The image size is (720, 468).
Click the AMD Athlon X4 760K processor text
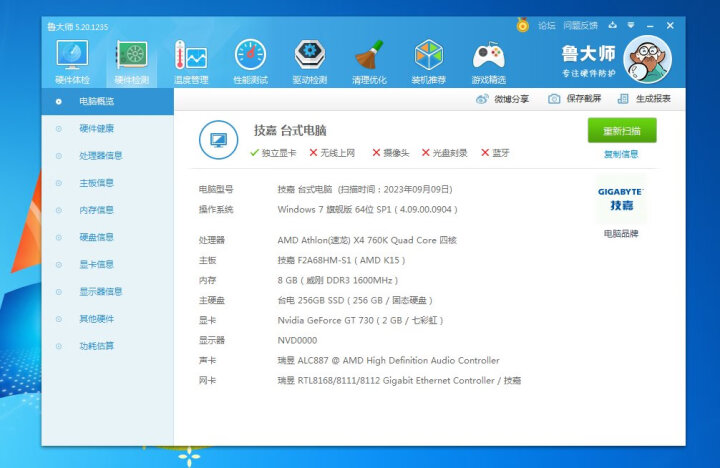click(x=367, y=240)
